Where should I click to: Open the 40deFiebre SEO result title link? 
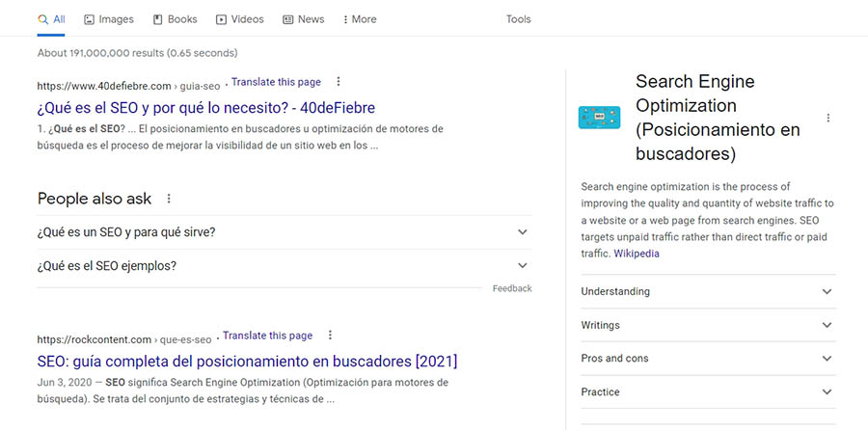pos(205,107)
